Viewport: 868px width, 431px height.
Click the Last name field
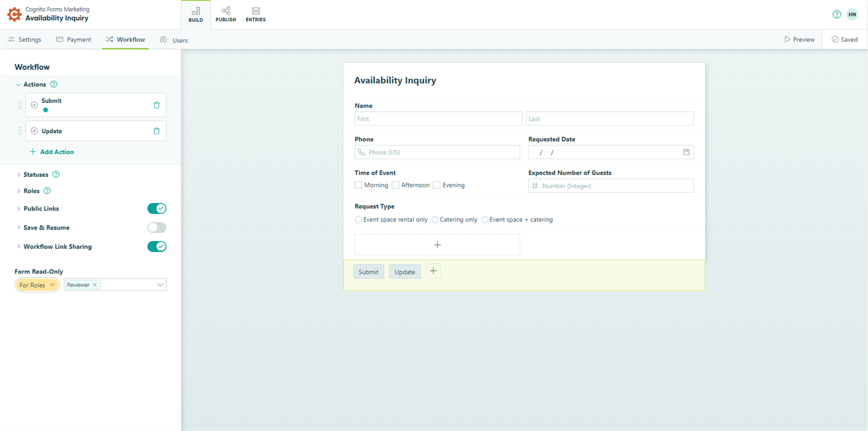click(x=609, y=119)
